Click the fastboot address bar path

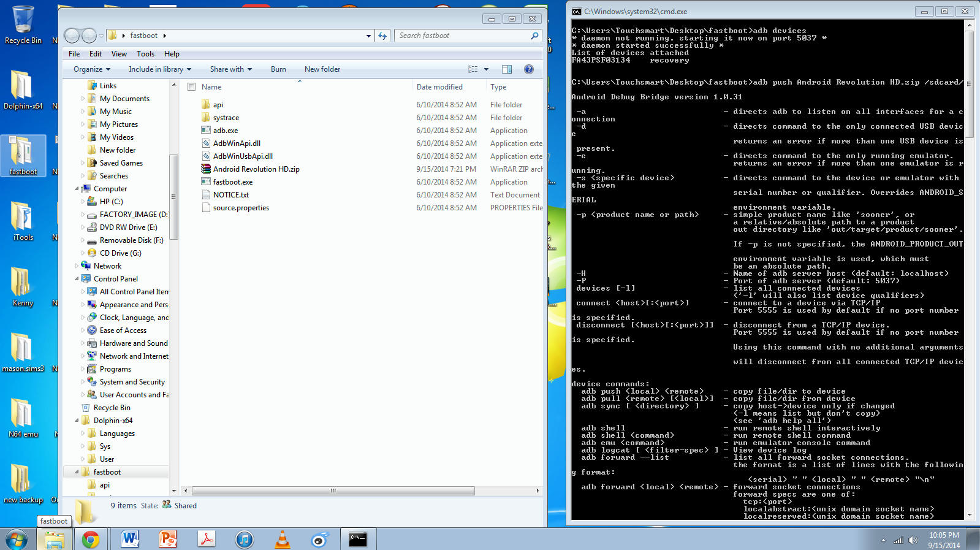click(144, 36)
